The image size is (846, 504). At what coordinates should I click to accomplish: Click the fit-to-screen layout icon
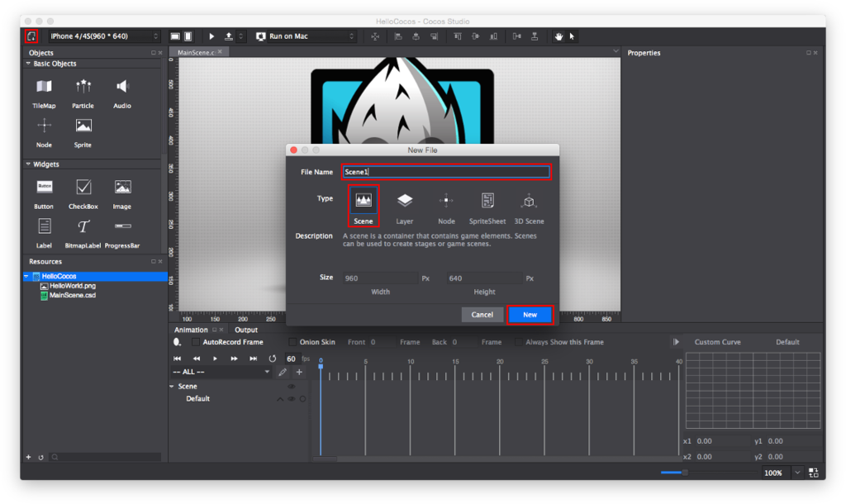[814, 473]
